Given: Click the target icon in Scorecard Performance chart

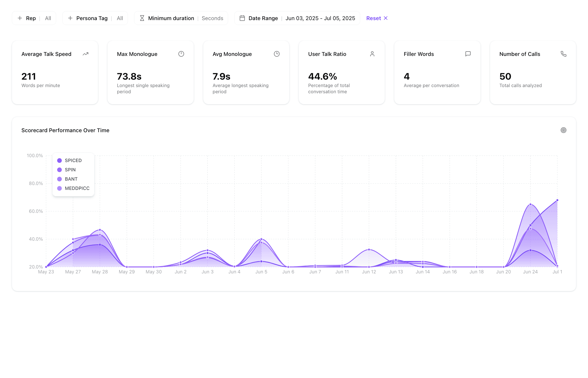Looking at the screenshot, I should [x=564, y=130].
